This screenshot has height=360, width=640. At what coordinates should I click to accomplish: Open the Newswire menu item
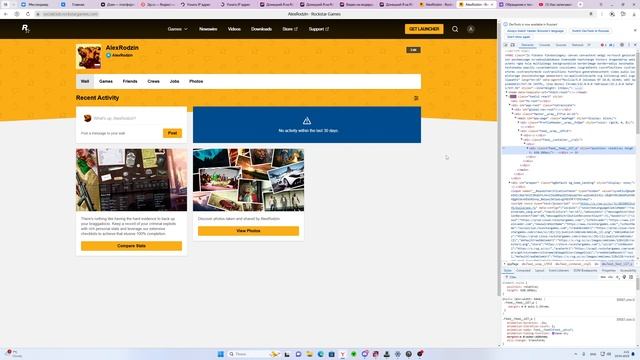pyautogui.click(x=208, y=29)
